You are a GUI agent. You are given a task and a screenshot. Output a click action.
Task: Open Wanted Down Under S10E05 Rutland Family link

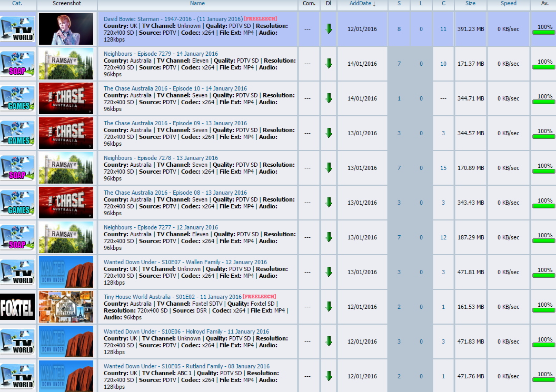tap(186, 366)
